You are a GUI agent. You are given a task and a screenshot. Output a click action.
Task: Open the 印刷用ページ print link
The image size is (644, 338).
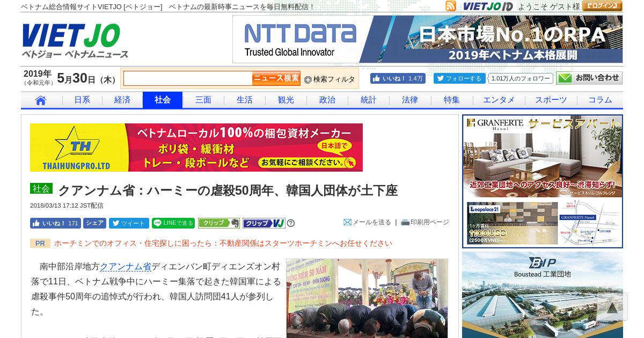point(425,222)
